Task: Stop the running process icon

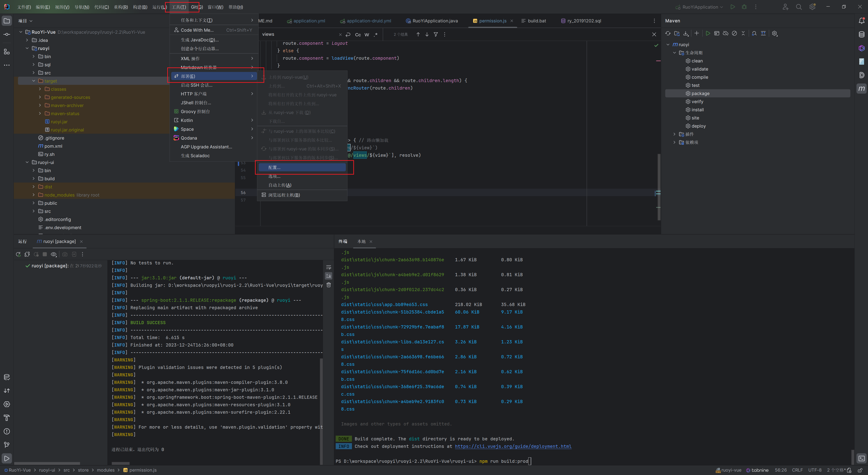Action: 45,254
